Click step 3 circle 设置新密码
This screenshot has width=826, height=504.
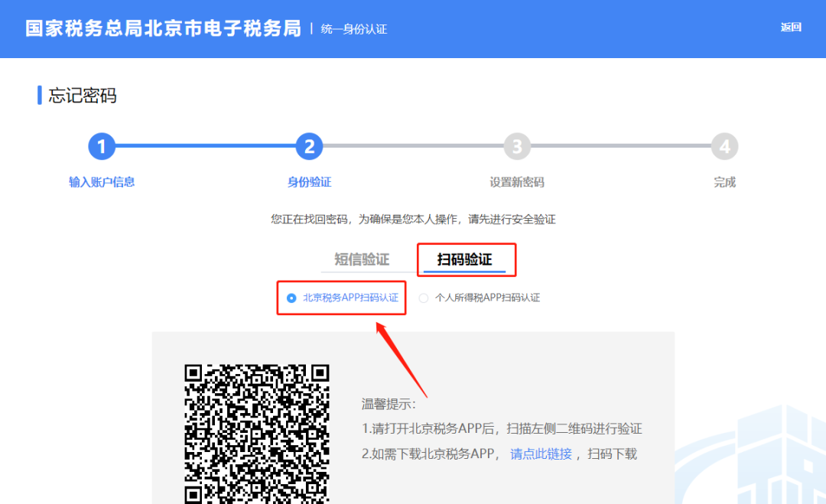[x=517, y=146]
